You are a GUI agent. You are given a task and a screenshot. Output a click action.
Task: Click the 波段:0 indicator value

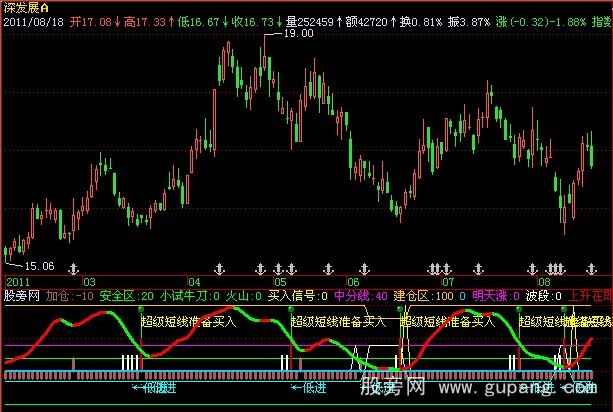[x=544, y=296]
